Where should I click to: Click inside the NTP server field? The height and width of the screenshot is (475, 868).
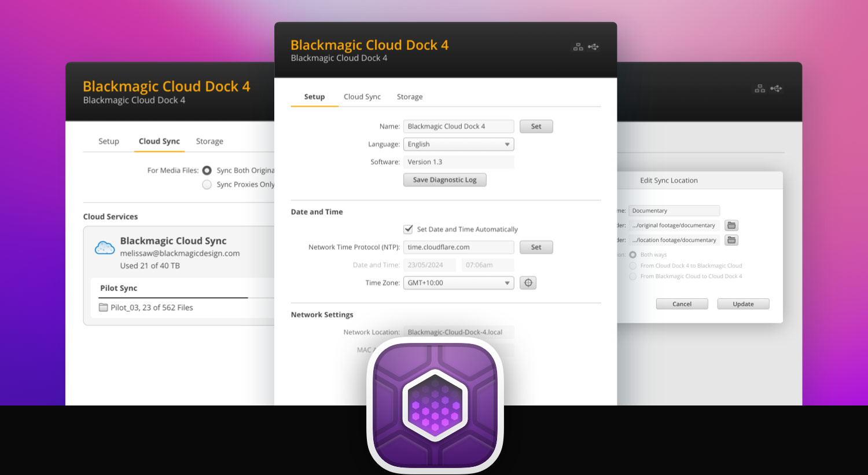coord(458,247)
